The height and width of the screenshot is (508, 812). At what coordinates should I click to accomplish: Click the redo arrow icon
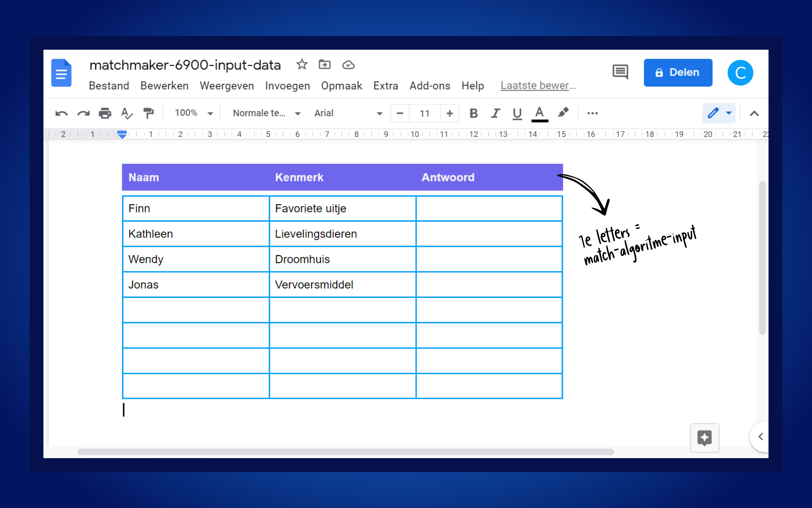(x=83, y=114)
